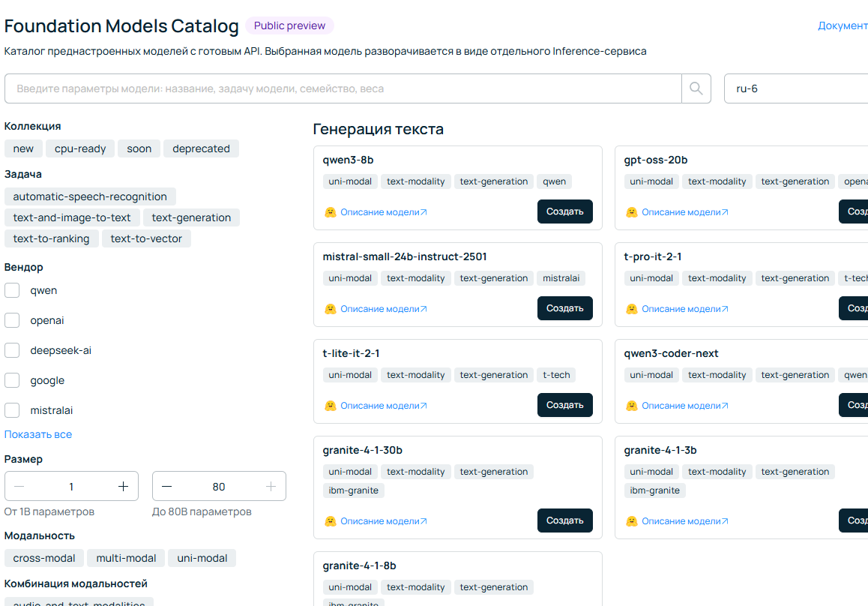This screenshot has height=606, width=868.
Task: Filter by text-and-image-to-text task
Action: tap(72, 217)
